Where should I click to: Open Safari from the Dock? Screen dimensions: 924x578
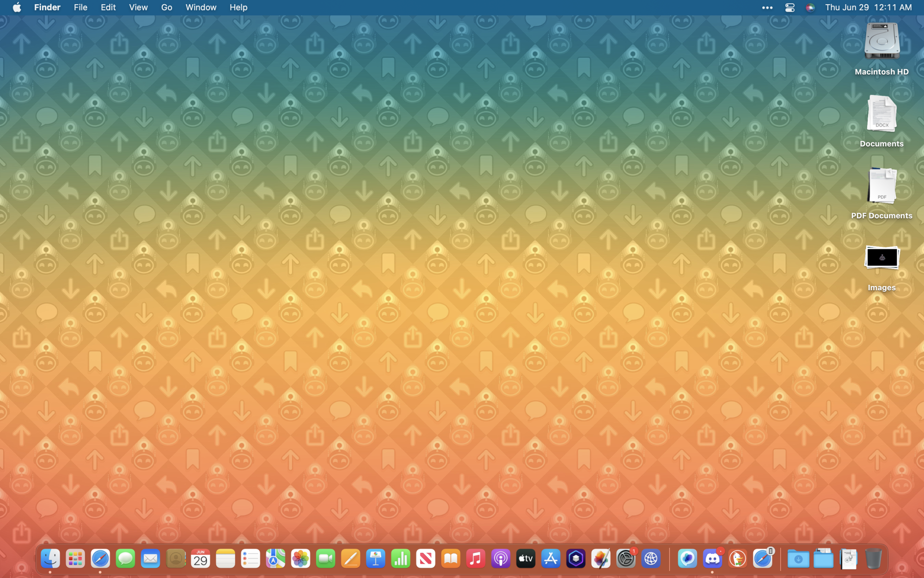(x=100, y=559)
